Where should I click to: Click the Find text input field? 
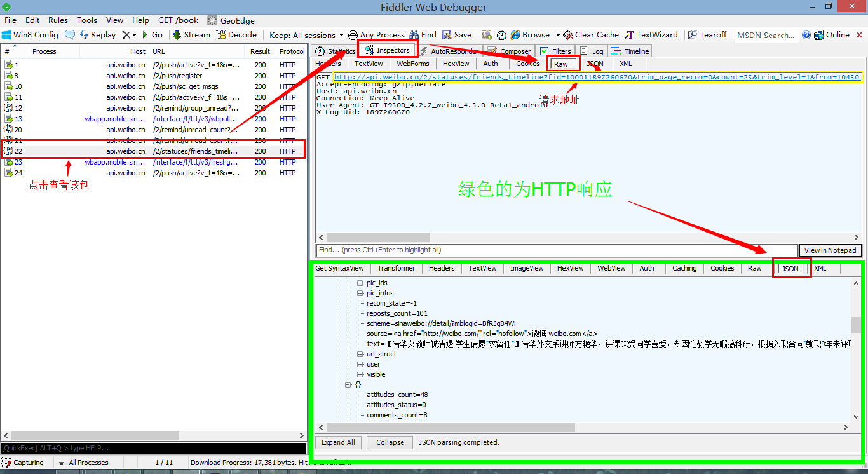556,250
